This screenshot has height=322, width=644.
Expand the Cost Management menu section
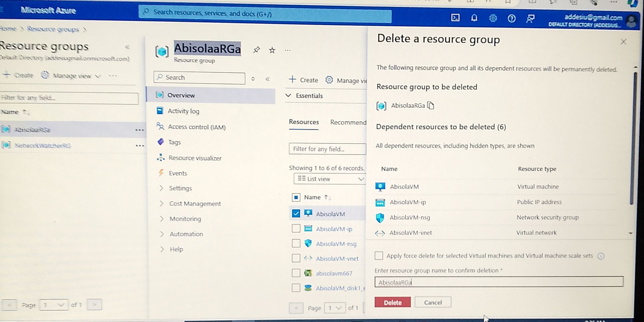pyautogui.click(x=195, y=204)
